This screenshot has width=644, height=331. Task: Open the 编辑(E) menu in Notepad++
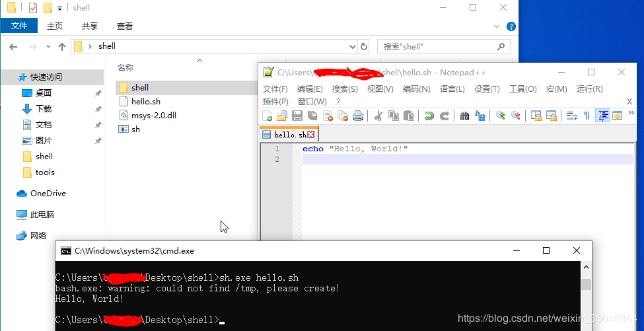[310, 89]
